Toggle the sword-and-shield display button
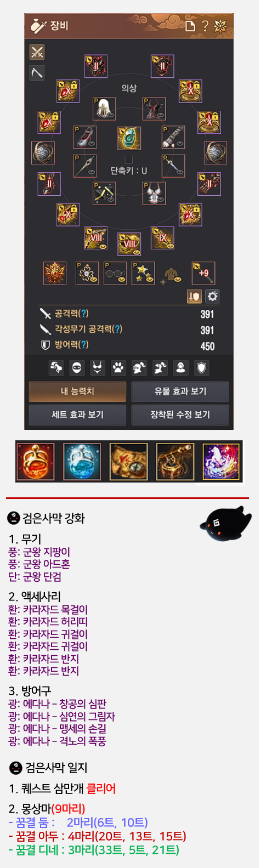 pyautogui.click(x=195, y=297)
